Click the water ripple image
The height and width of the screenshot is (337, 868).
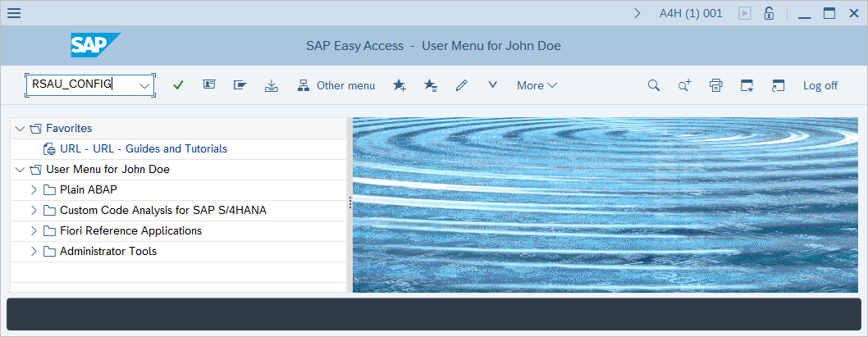click(x=605, y=205)
